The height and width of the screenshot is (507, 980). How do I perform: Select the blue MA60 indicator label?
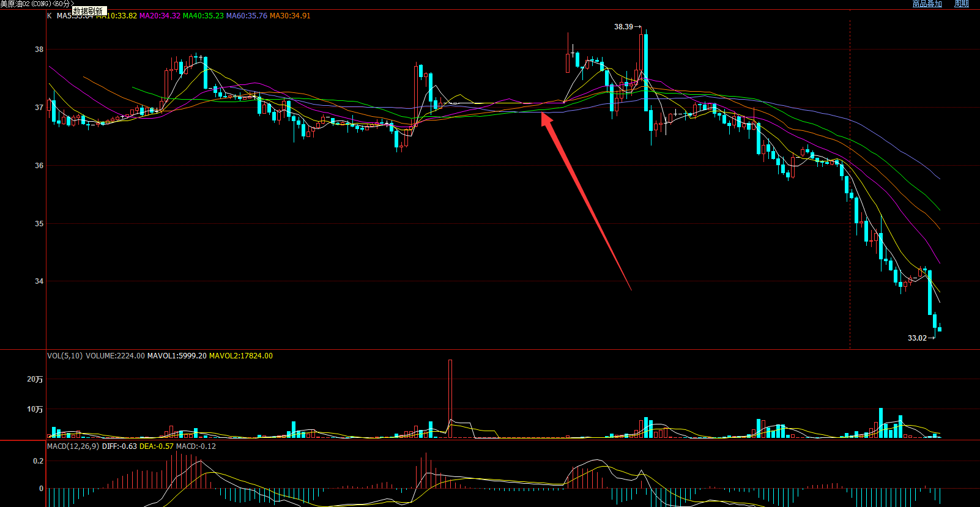coord(247,16)
